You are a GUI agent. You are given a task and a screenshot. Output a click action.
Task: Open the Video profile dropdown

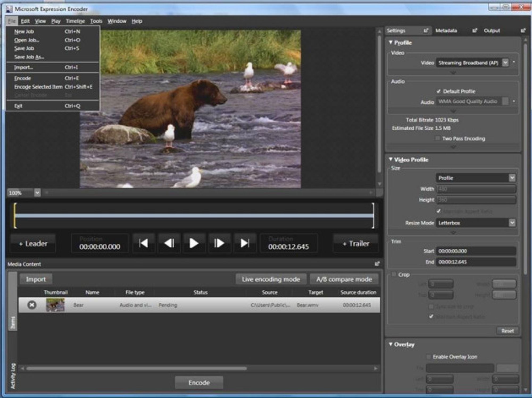[505, 63]
